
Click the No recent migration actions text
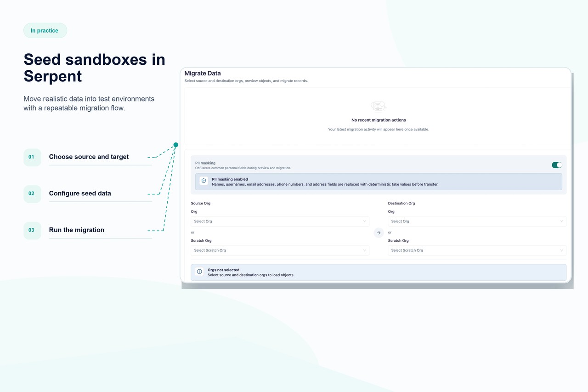click(379, 120)
